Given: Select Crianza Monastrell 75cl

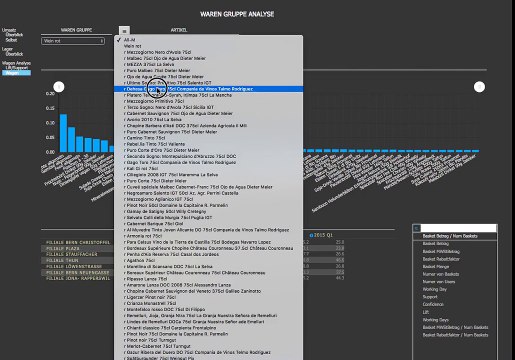Looking at the screenshot, I should (208, 303).
